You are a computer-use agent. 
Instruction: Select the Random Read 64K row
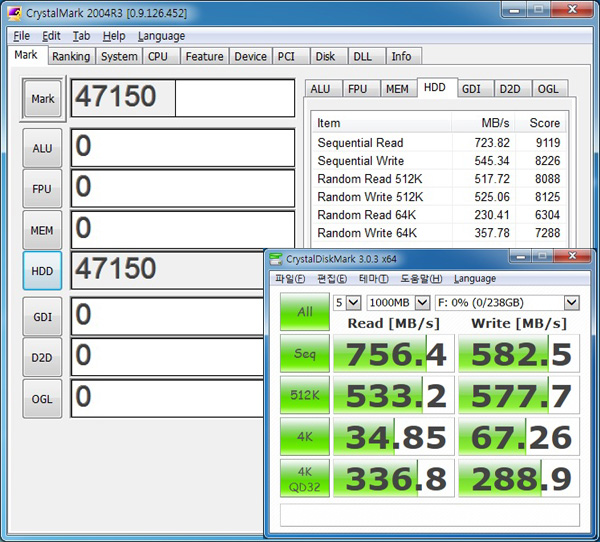[x=439, y=215]
